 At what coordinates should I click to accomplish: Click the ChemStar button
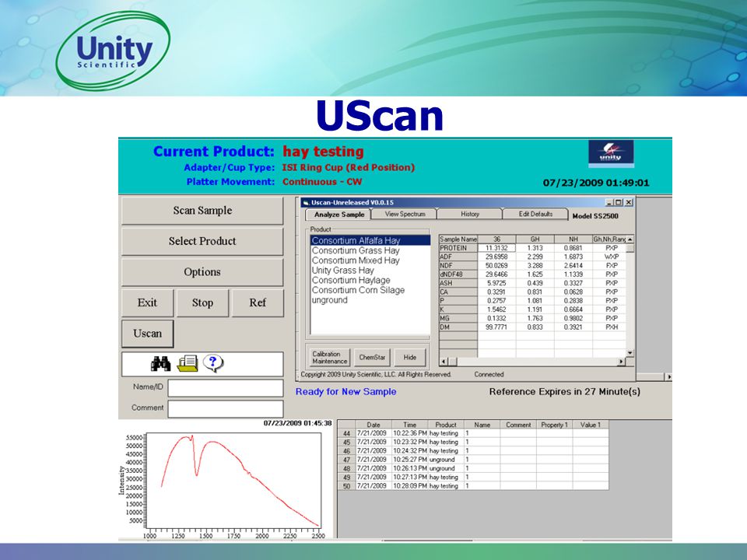coord(372,358)
